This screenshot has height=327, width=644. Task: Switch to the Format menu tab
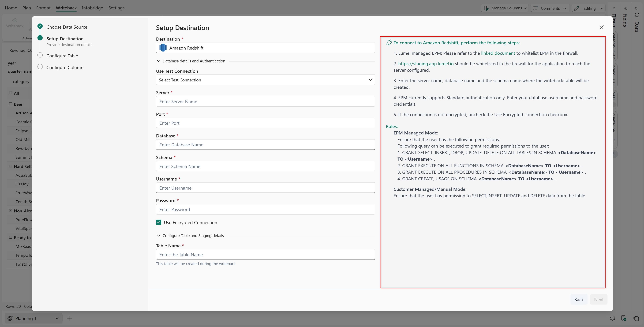(43, 8)
